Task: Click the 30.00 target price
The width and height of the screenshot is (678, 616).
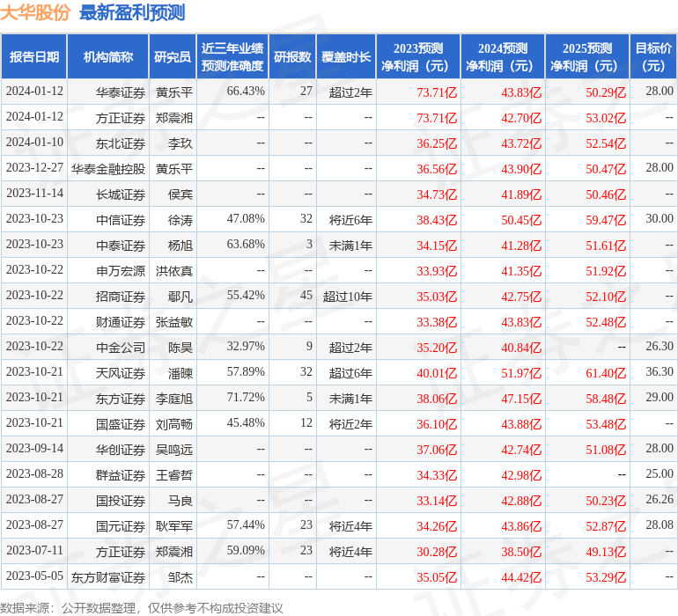Action: coord(660,218)
